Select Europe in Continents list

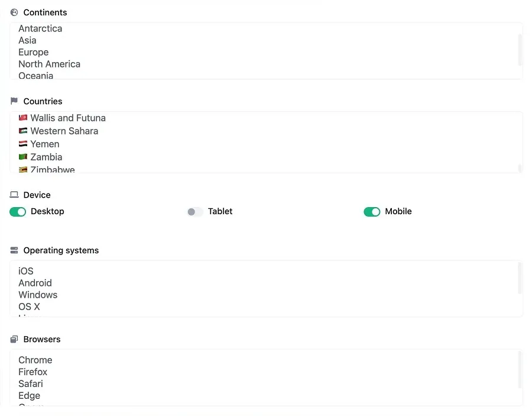[33, 52]
